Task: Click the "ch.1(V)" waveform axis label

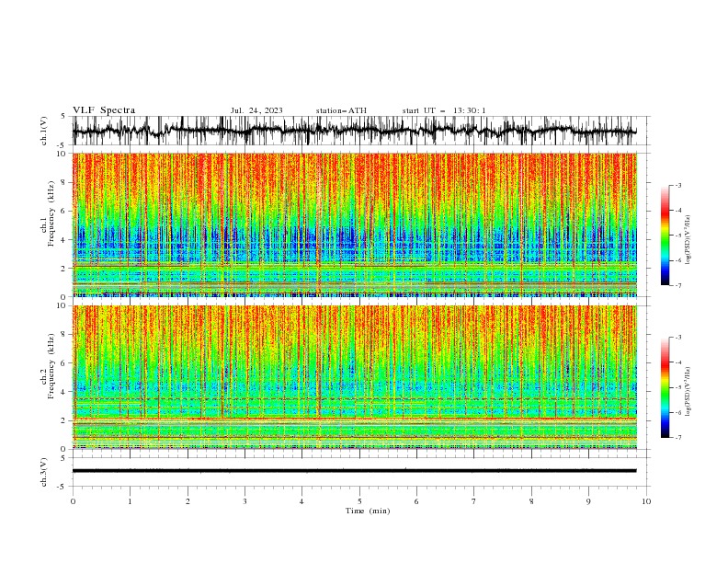Action: [x=44, y=131]
